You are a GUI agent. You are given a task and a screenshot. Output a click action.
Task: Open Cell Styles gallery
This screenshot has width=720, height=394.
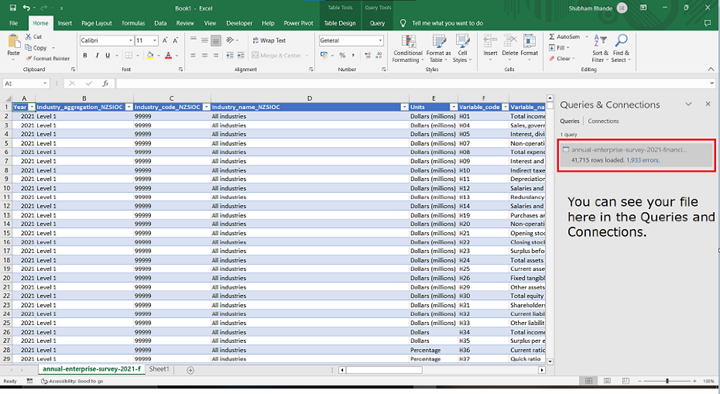tap(462, 49)
